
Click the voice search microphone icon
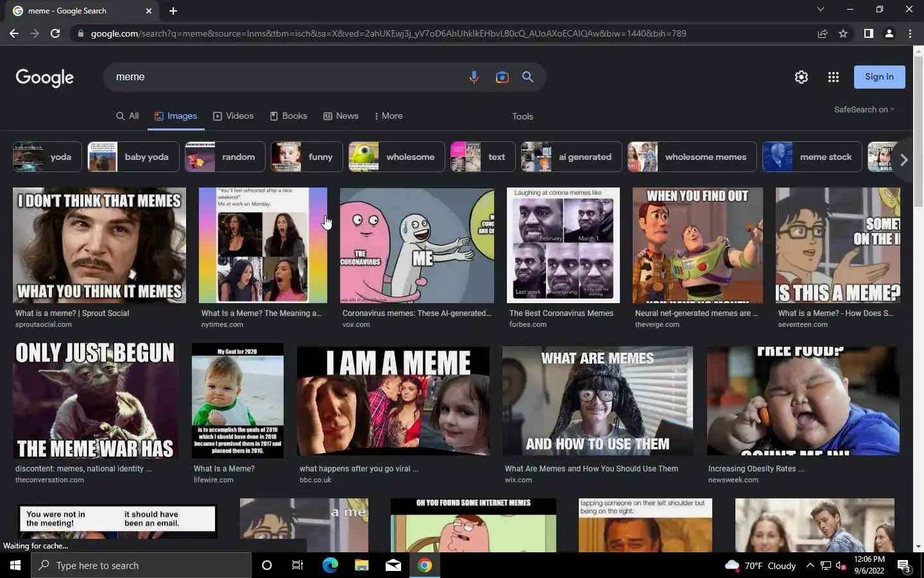click(474, 77)
